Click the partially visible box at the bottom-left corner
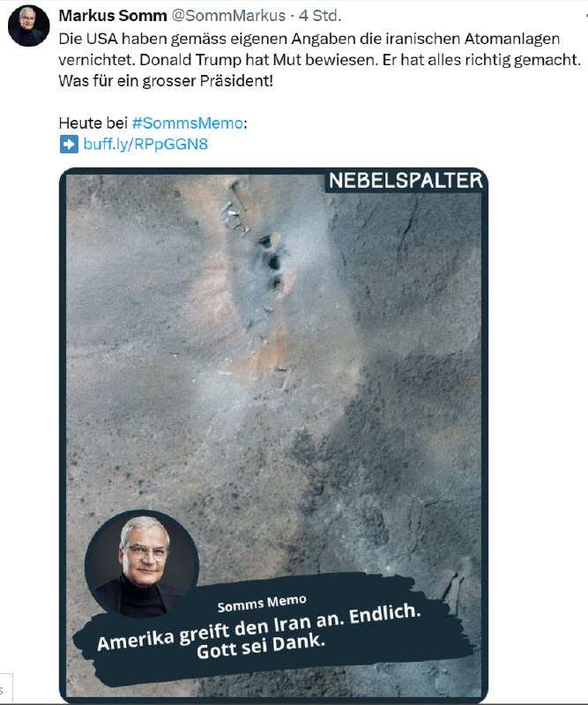Screen dimensions: 588x705 (6, 688)
